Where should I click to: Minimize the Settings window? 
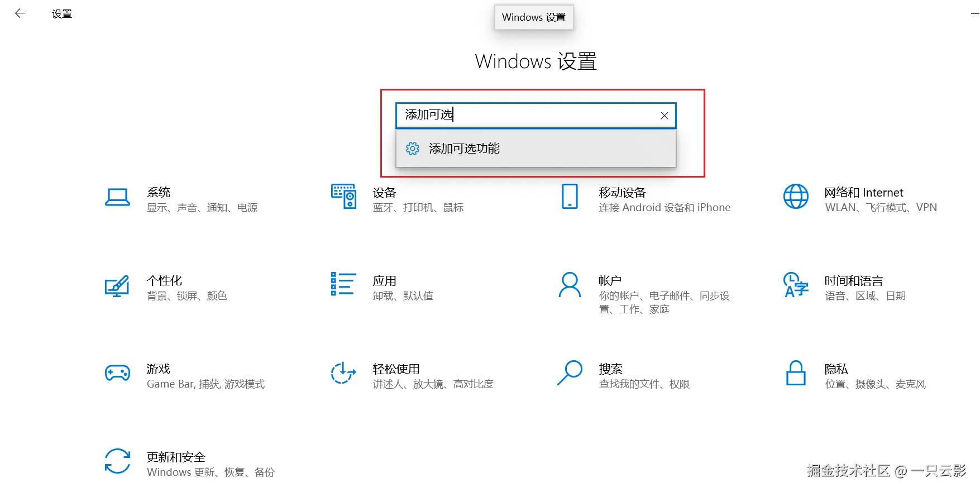click(x=974, y=13)
